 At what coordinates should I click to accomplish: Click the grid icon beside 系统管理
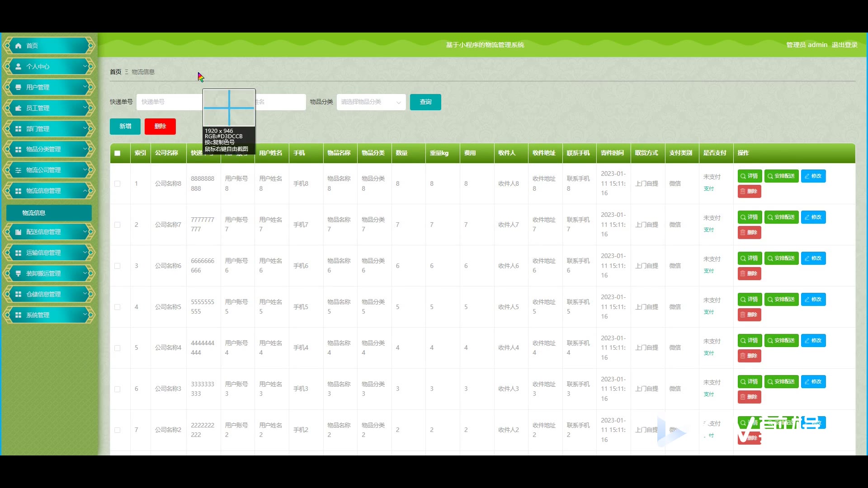pos(18,315)
